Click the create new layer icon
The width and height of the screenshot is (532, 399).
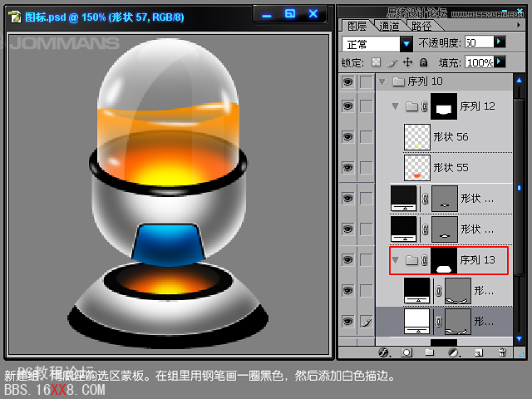click(x=478, y=352)
